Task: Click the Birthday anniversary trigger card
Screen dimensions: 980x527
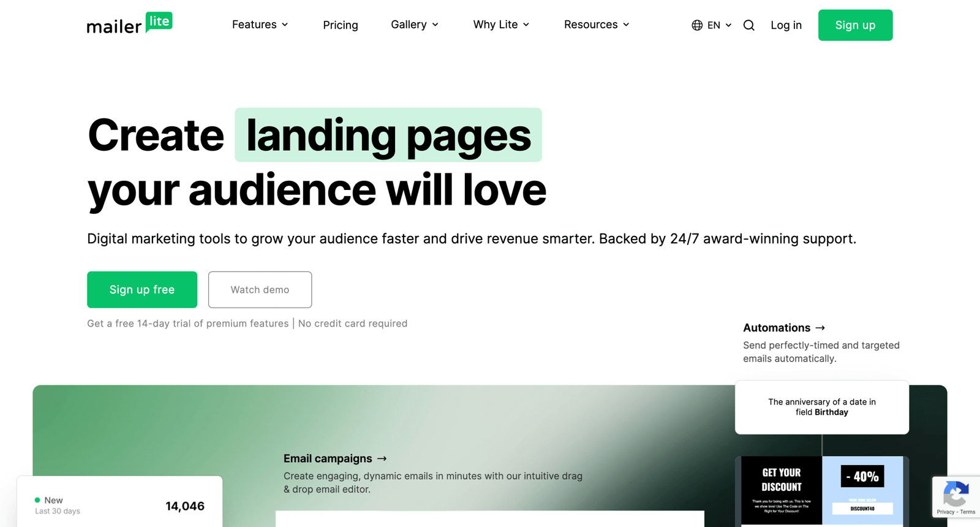Action: 821,407
